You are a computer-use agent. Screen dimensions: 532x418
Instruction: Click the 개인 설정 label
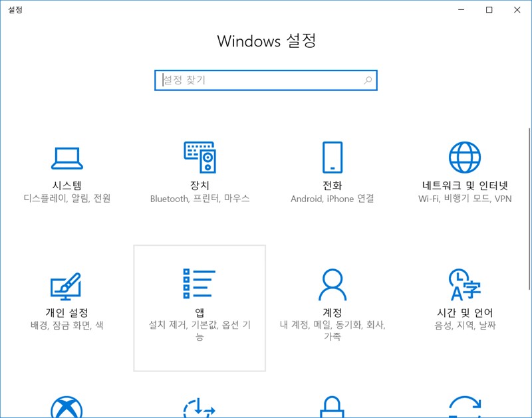(67, 312)
